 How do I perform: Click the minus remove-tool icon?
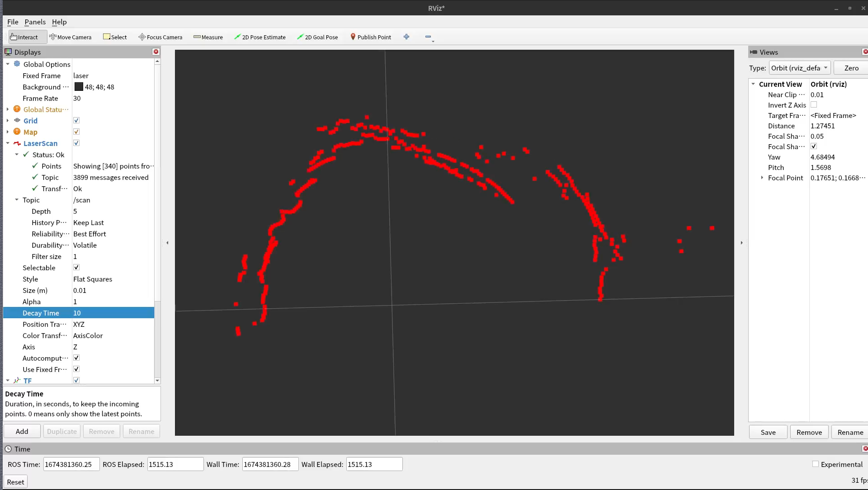pyautogui.click(x=428, y=37)
